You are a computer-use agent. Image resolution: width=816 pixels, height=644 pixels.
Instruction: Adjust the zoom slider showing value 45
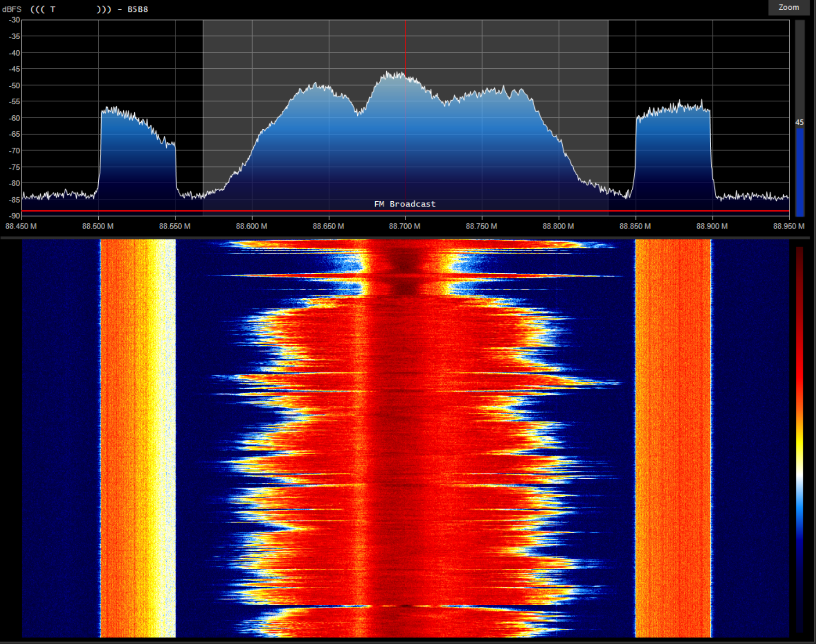point(800,118)
